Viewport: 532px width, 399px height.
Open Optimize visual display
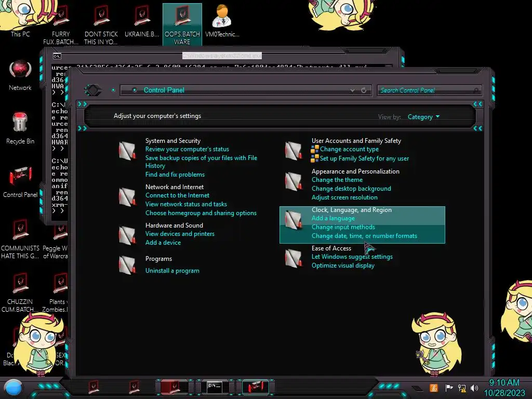tap(343, 265)
